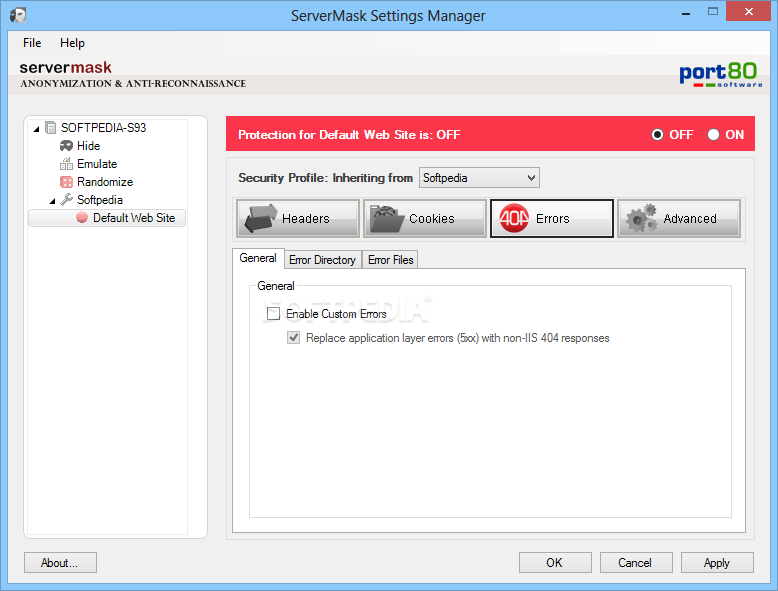778x591 pixels.
Task: Click the Randomize dice icon
Action: (66, 182)
